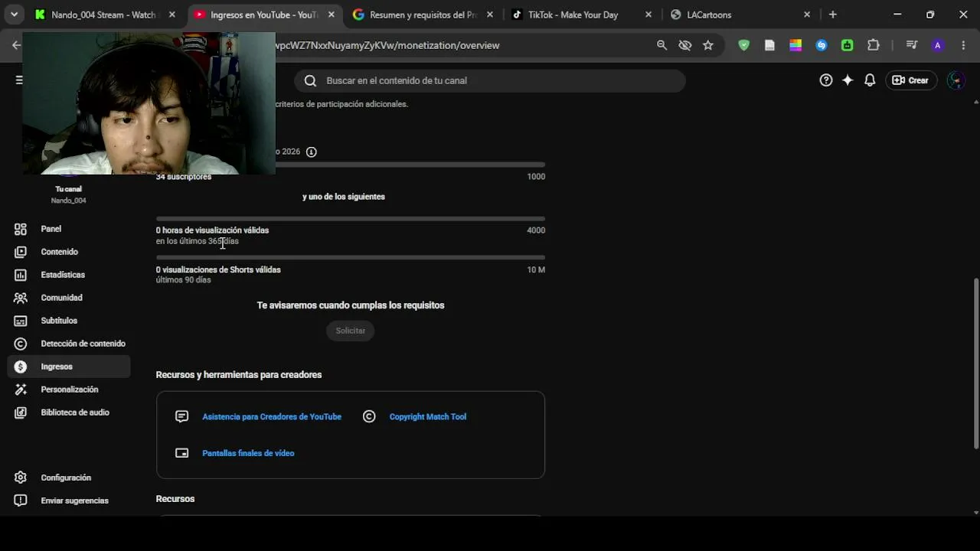Viewport: 980px width, 551px height.
Task: Click the Enviar sugerencias feedback icon
Action: (x=21, y=500)
